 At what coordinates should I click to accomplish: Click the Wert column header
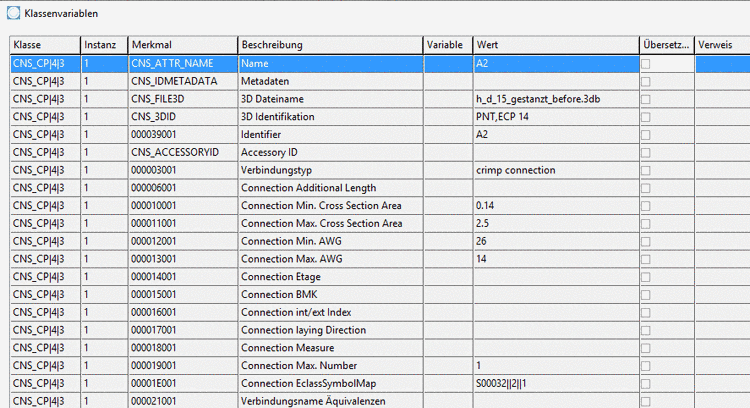click(556, 45)
